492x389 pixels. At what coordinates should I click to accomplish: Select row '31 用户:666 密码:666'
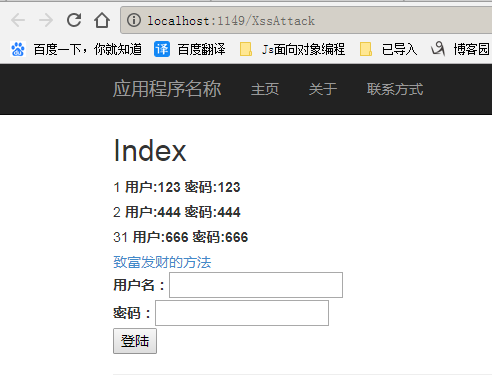pos(181,237)
